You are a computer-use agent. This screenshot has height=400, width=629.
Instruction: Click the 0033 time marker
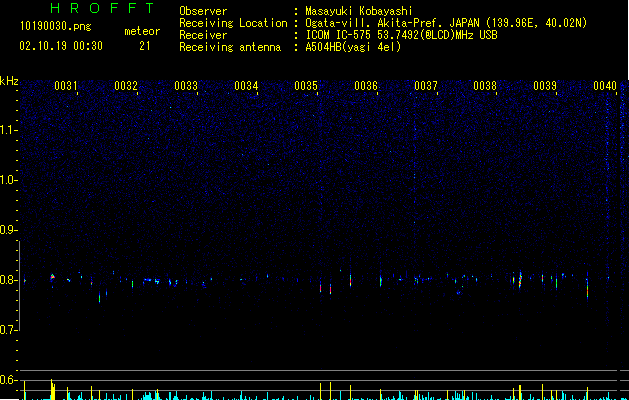click(x=186, y=86)
